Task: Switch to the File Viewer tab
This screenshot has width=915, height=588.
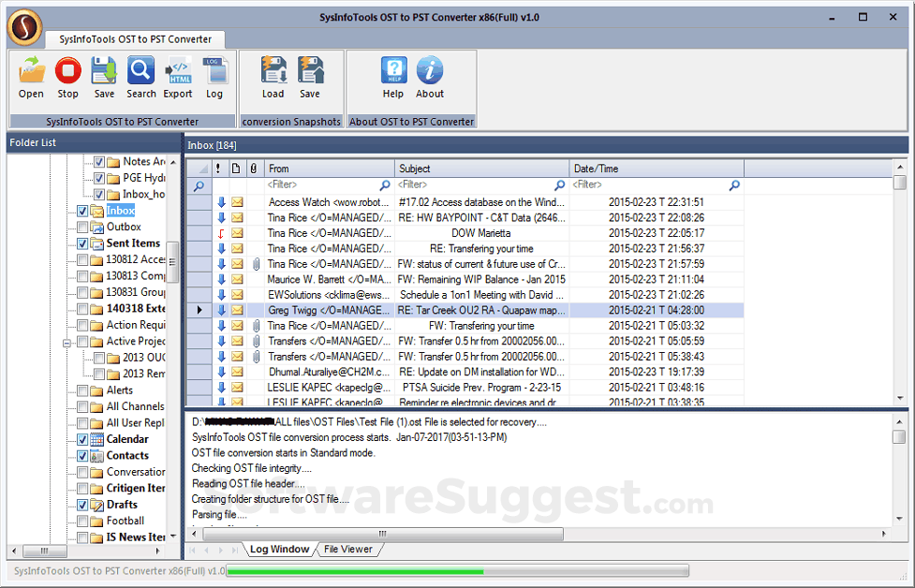Action: coord(347,550)
